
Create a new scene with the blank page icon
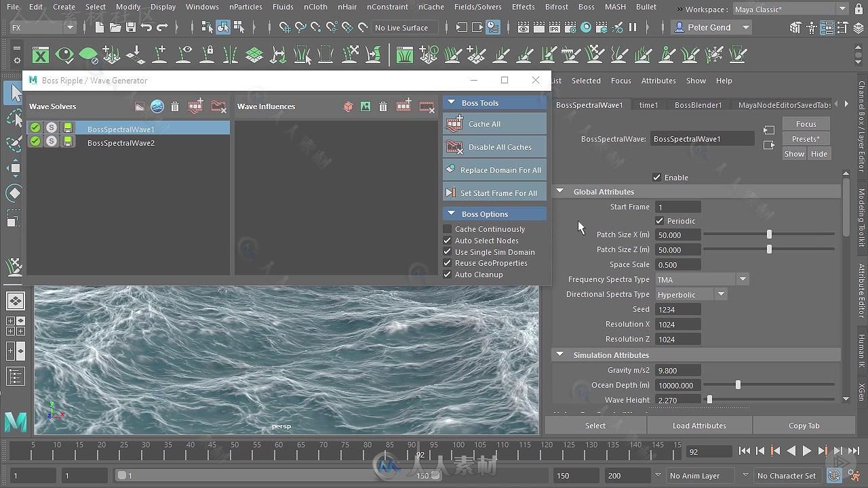click(100, 28)
